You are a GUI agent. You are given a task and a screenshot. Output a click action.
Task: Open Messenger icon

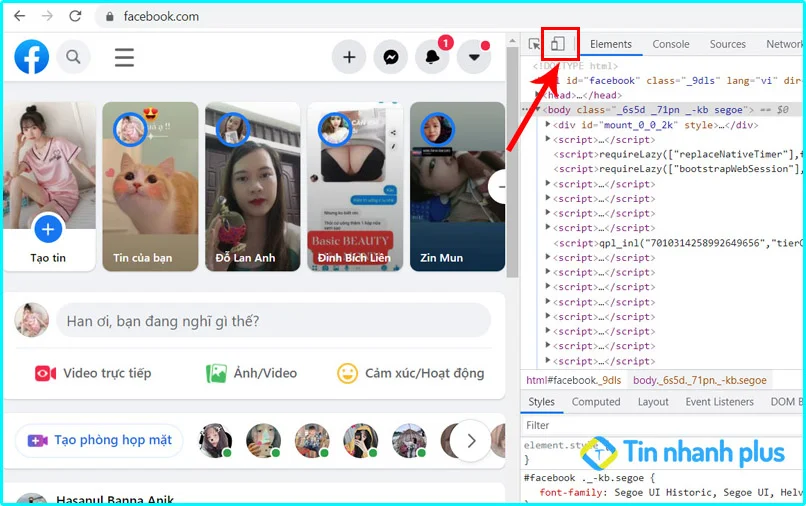point(391,57)
